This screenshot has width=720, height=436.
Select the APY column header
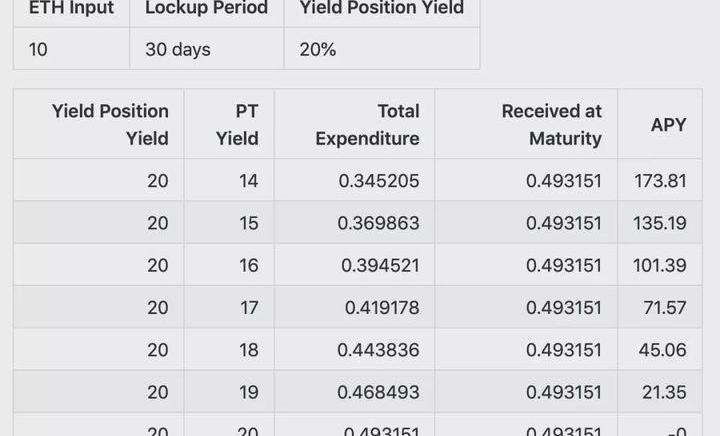(668, 124)
